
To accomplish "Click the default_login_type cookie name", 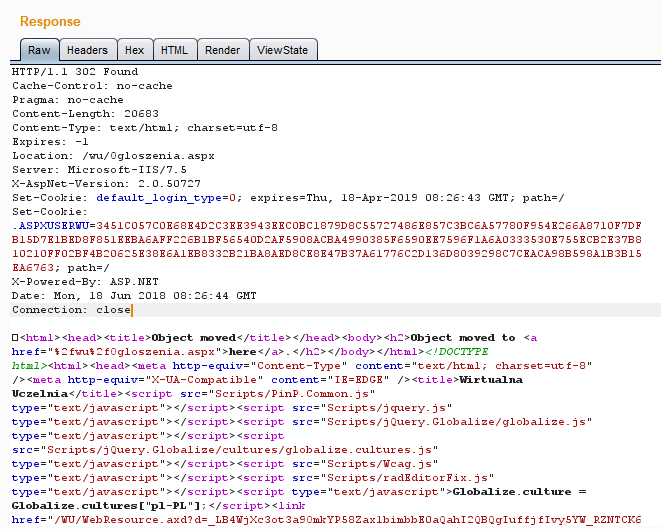I will coord(159,198).
